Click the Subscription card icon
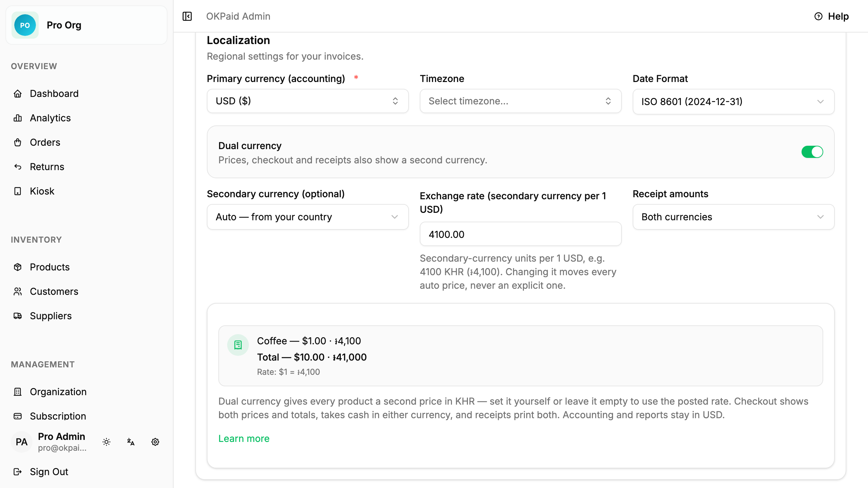This screenshot has height=488, width=868. pos(18,416)
